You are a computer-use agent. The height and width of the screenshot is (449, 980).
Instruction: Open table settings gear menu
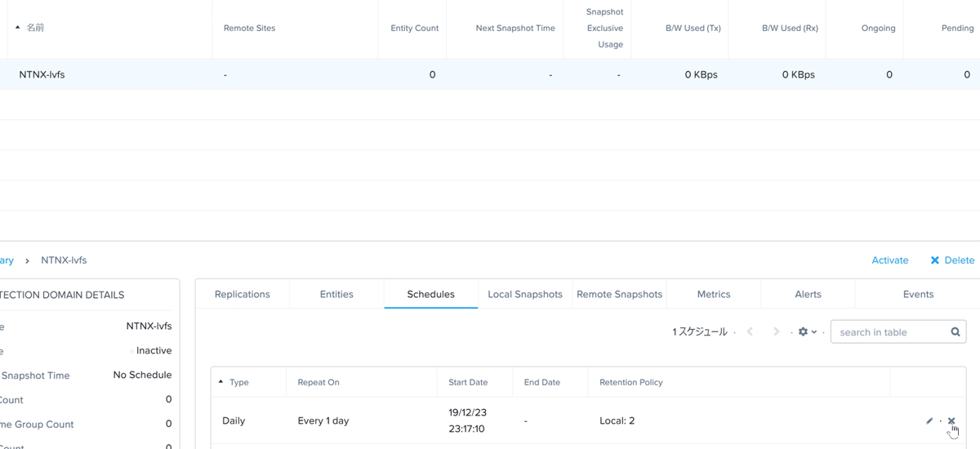pos(807,332)
